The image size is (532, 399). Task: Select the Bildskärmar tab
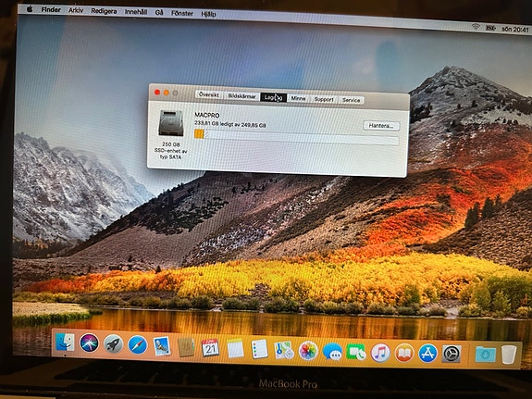click(x=241, y=96)
